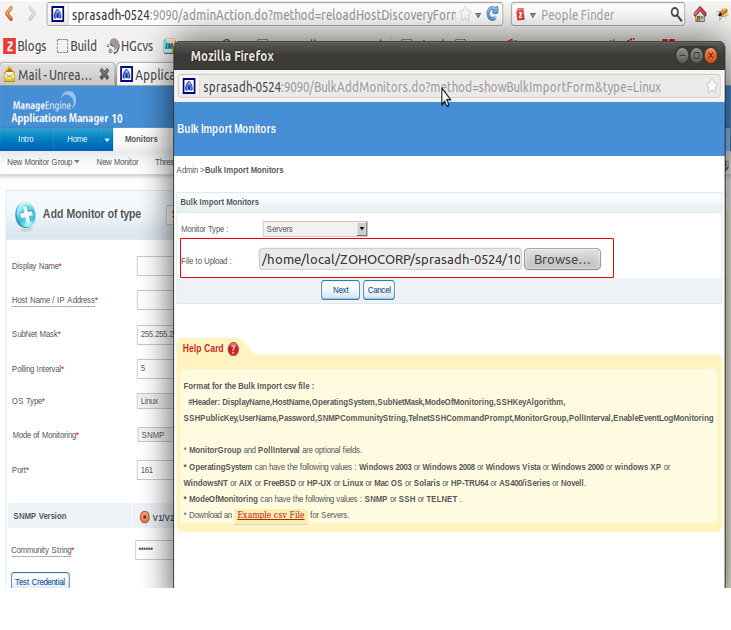Open the Build bookmark

coord(77,46)
